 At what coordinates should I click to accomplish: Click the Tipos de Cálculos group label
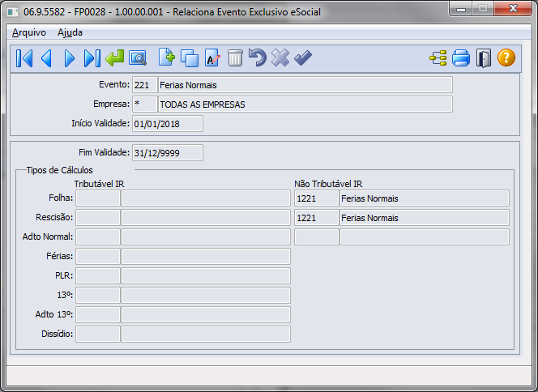click(x=60, y=170)
